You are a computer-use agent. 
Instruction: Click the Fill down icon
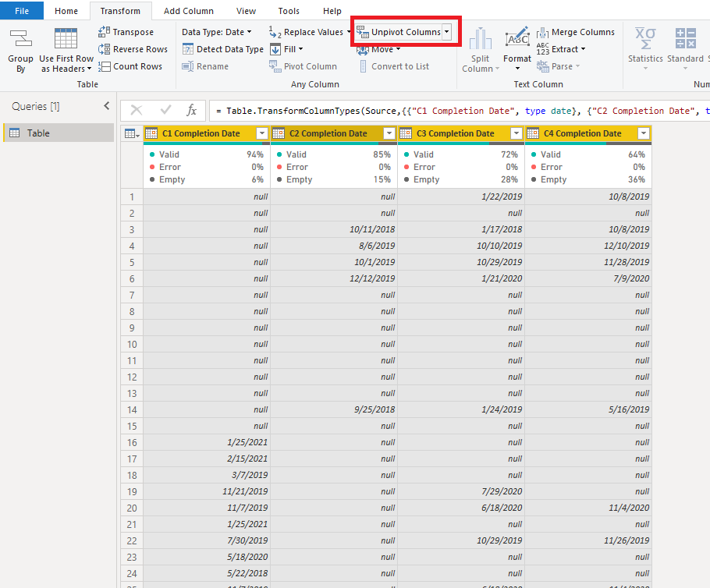[275, 49]
